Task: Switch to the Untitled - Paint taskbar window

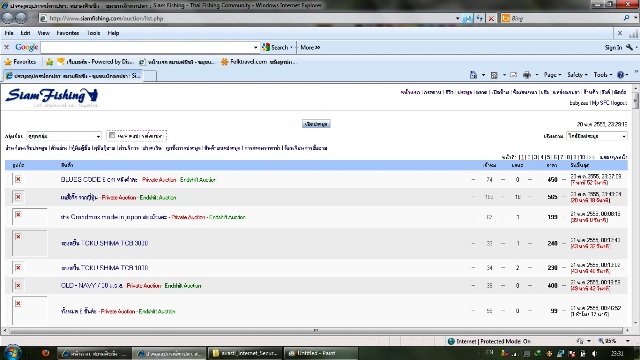Action: click(321, 353)
